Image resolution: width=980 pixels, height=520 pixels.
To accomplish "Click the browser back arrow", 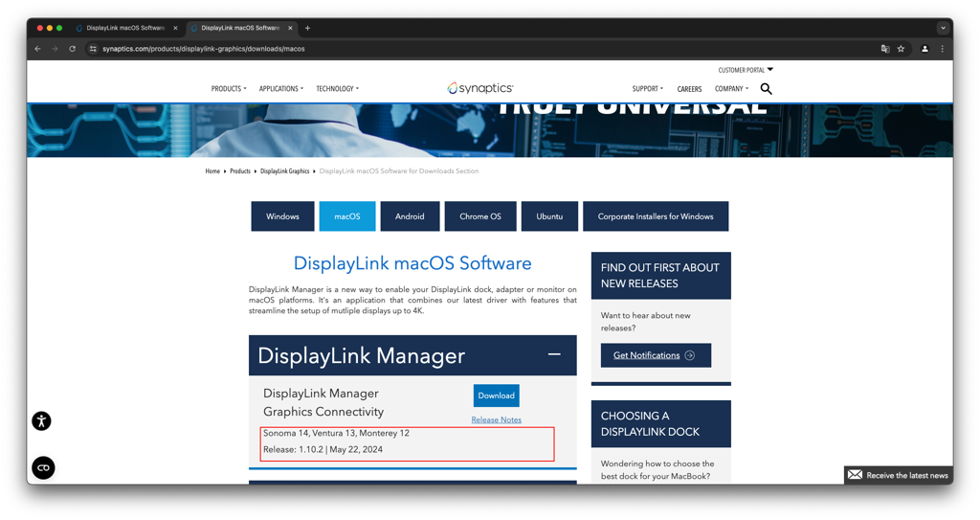I will click(x=38, y=49).
